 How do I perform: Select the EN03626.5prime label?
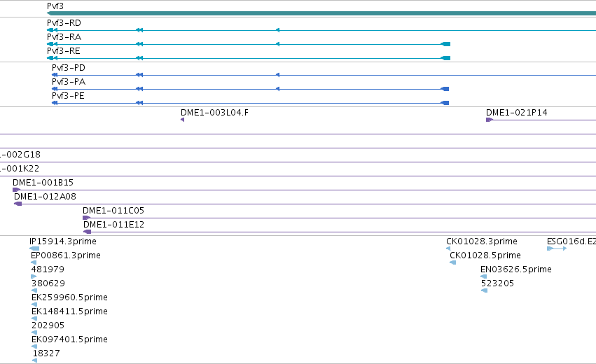pyautogui.click(x=515, y=269)
